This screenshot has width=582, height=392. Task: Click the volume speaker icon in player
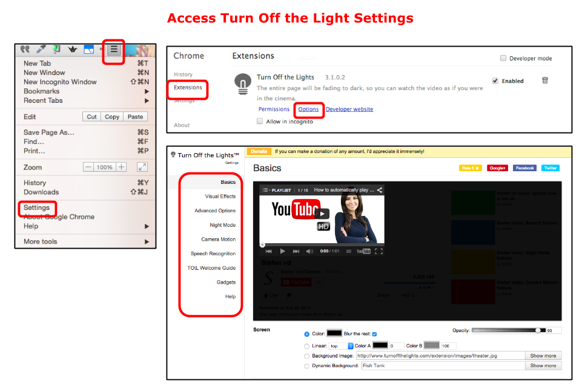tap(309, 251)
